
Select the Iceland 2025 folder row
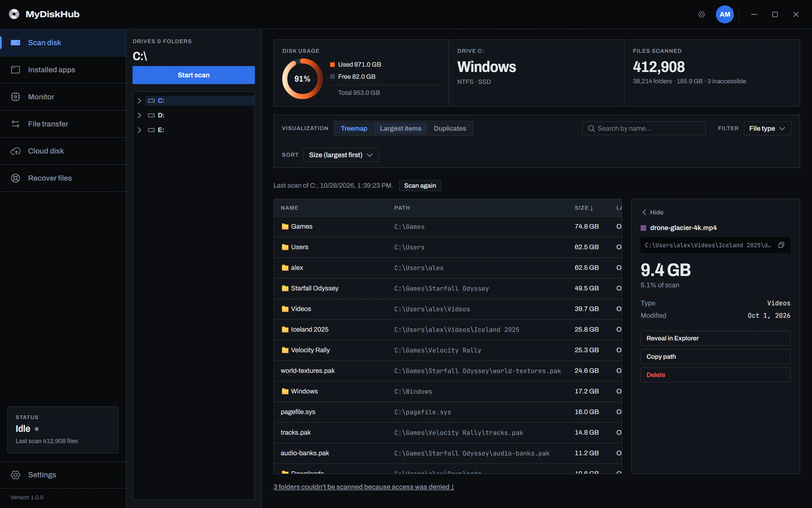pos(448,330)
